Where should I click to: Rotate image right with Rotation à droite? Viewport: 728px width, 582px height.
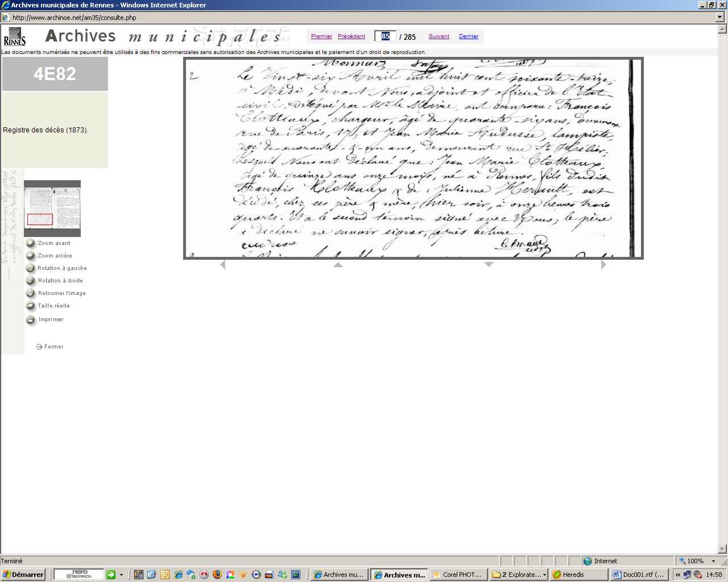coord(31,281)
